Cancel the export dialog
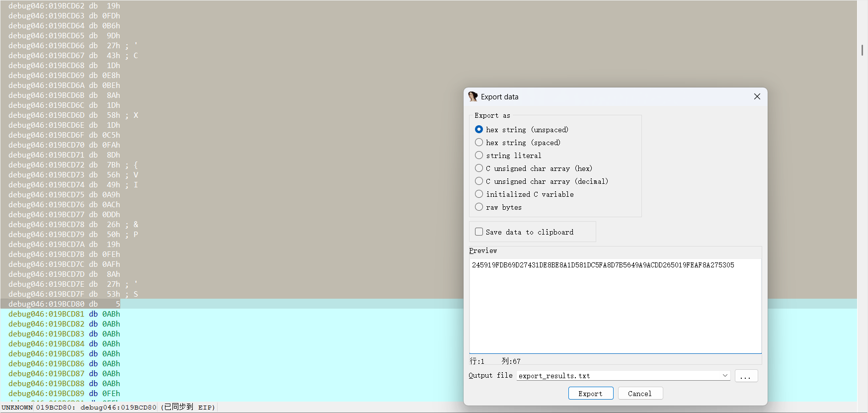The image size is (868, 413). point(640,393)
